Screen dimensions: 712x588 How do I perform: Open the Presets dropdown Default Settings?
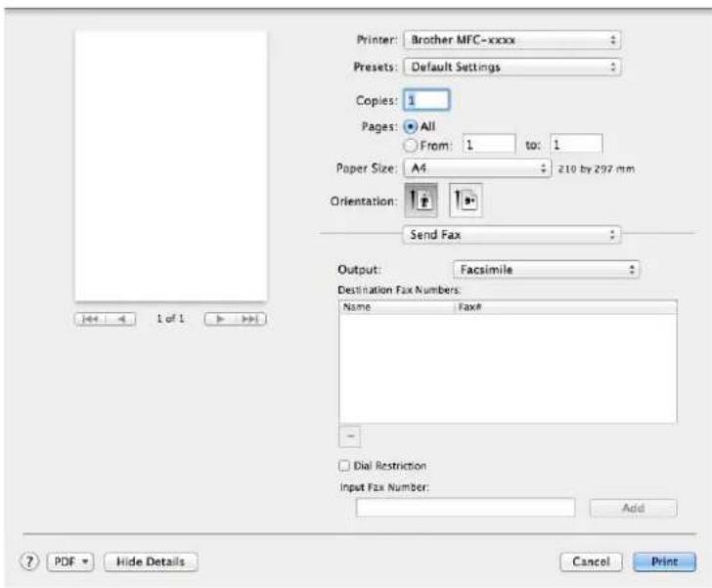(512, 68)
